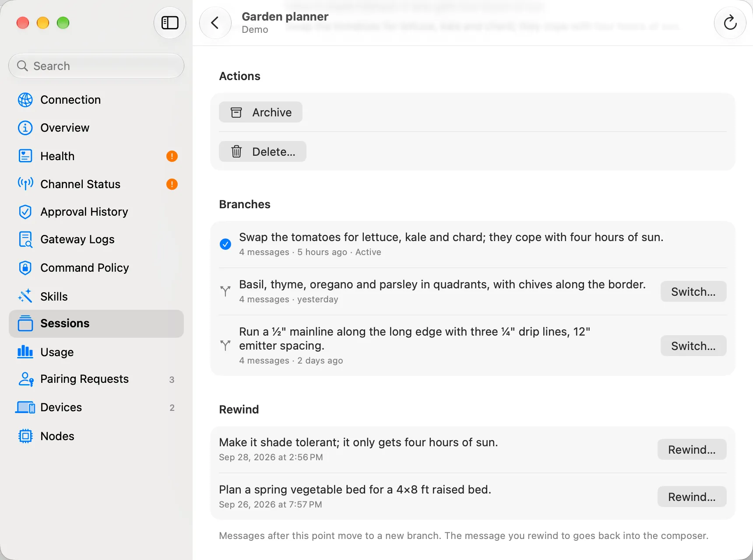Image resolution: width=753 pixels, height=560 pixels.
Task: Click the refresh icon in the header
Action: tap(730, 23)
